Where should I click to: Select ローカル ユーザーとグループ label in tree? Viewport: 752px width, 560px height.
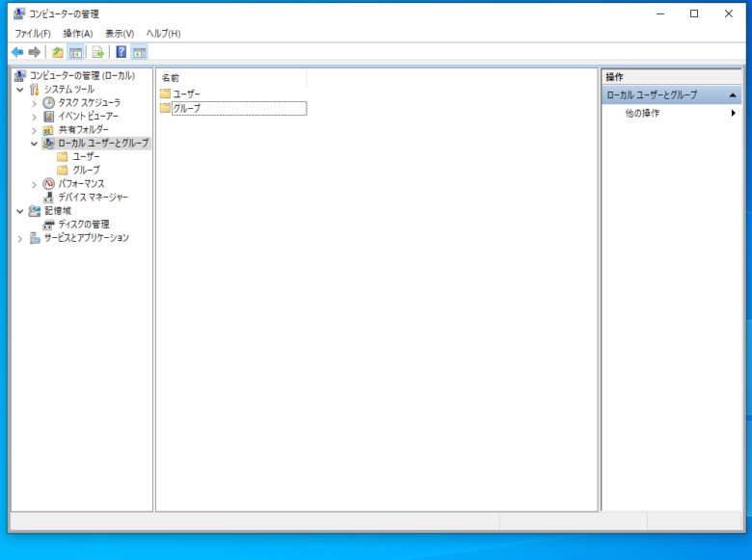(x=103, y=143)
